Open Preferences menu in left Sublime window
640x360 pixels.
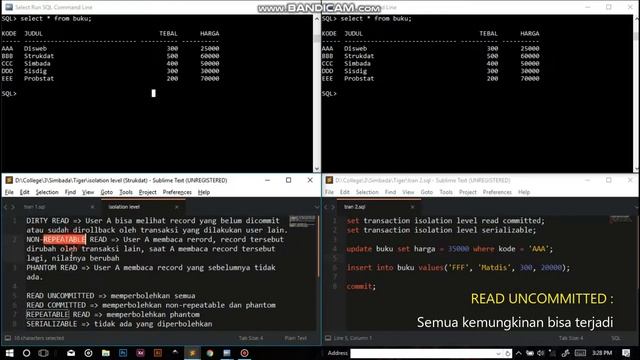177,192
